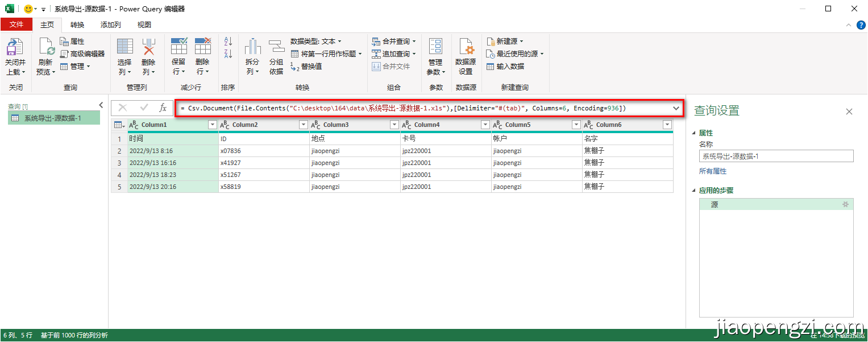Click the 管理参数 (Manage Parameters) icon
Image resolution: width=868 pixels, height=342 pixels.
[435, 55]
